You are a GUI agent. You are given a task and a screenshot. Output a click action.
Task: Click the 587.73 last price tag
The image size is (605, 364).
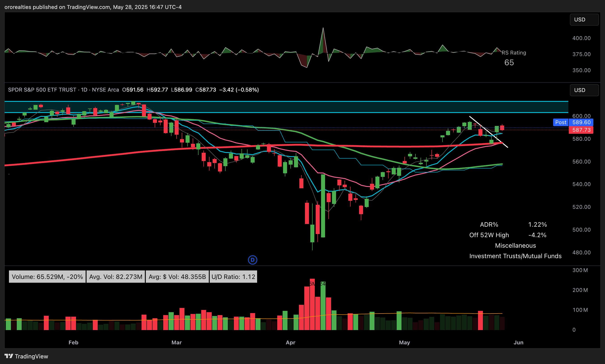click(581, 130)
